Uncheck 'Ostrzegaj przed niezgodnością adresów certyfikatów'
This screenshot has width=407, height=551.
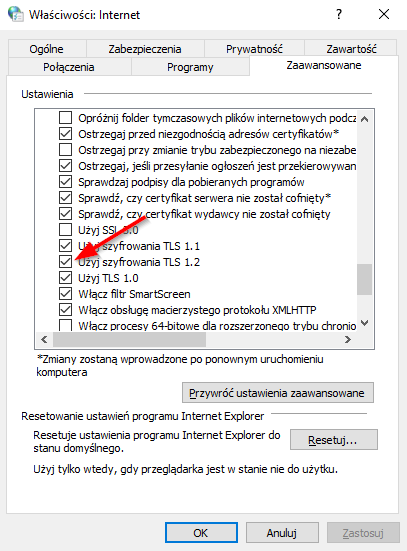[65, 134]
